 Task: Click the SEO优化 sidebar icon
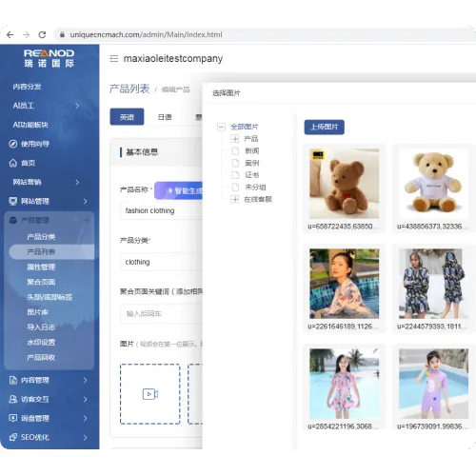[13, 437]
